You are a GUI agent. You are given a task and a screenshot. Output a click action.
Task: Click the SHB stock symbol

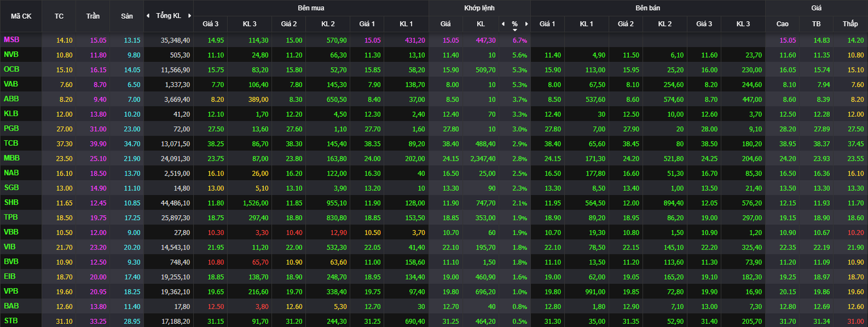(x=11, y=202)
